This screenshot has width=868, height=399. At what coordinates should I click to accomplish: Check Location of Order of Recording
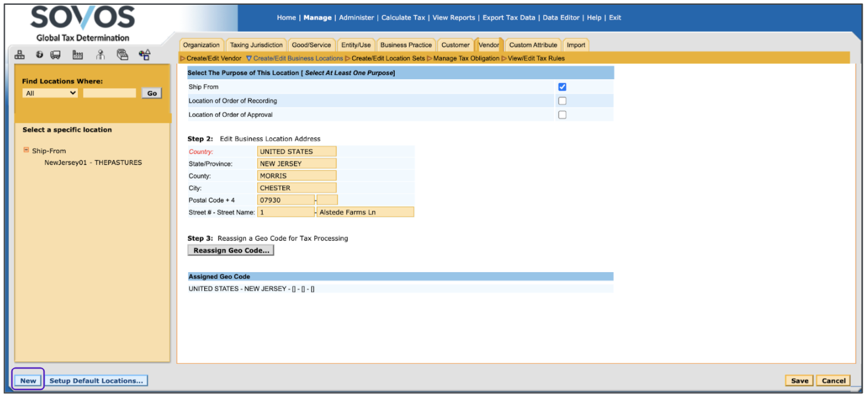[x=562, y=101]
